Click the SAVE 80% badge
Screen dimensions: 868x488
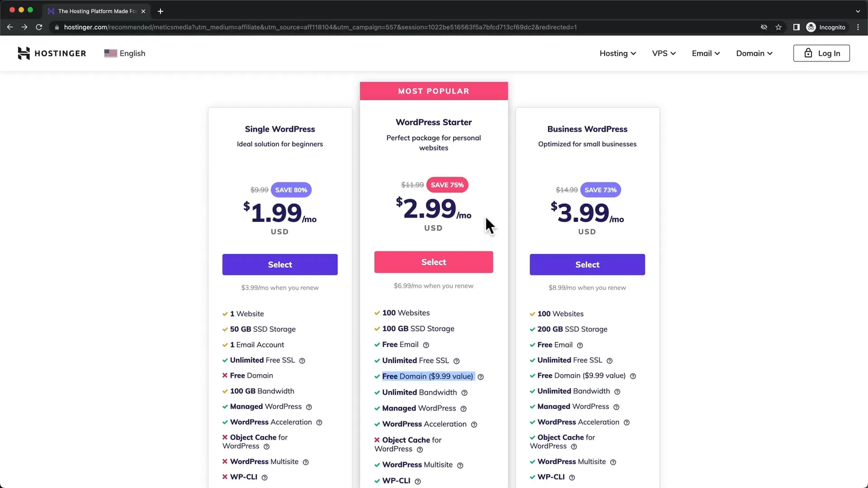pyautogui.click(x=291, y=190)
